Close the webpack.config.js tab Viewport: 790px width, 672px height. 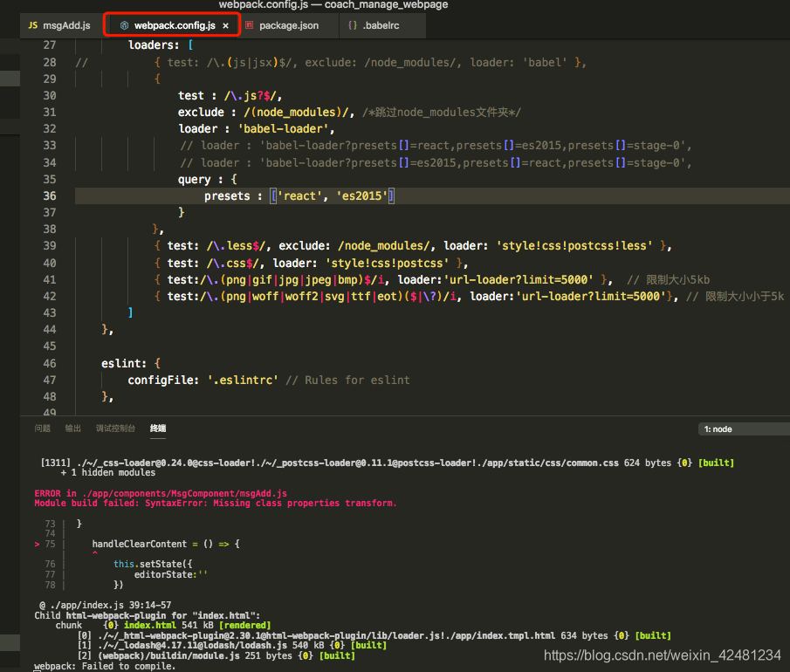[x=225, y=25]
